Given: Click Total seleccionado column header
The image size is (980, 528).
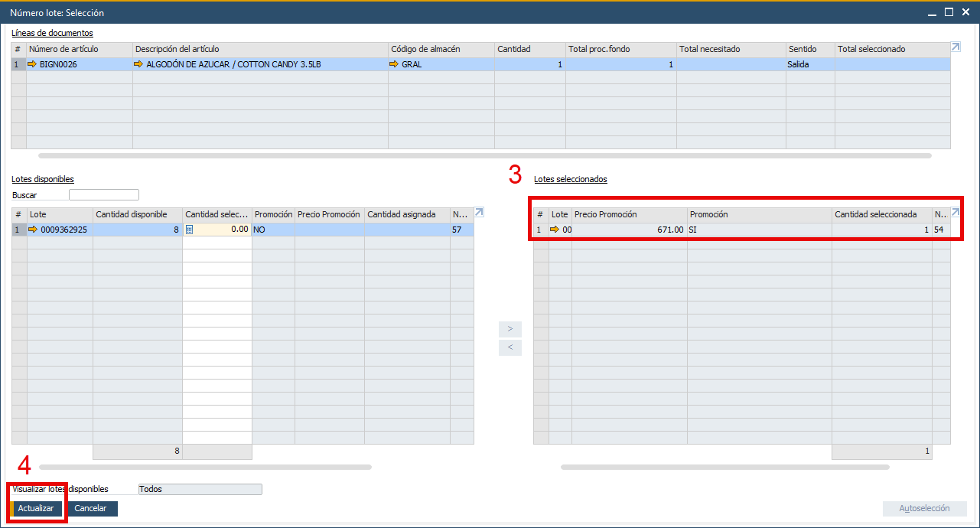Looking at the screenshot, I should click(892, 49).
